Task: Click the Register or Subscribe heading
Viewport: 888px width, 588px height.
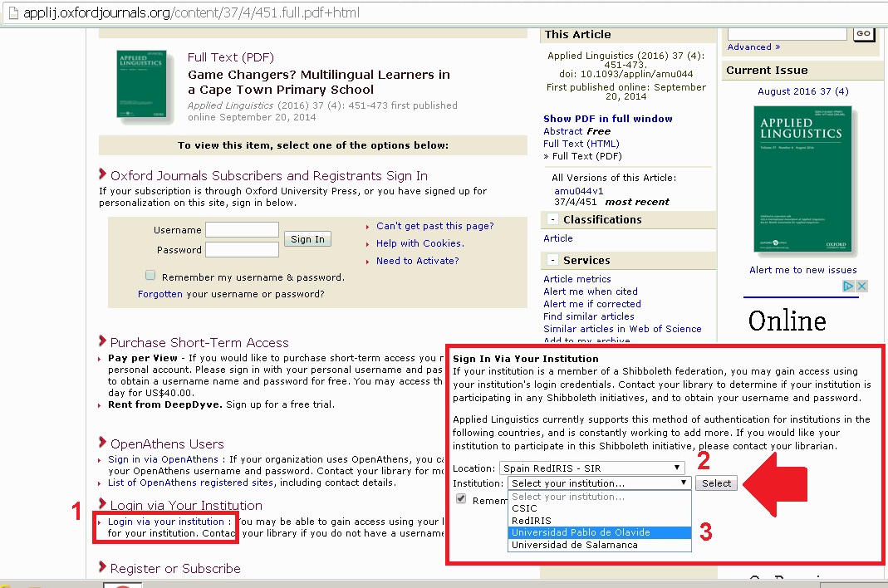Action: 175,568
